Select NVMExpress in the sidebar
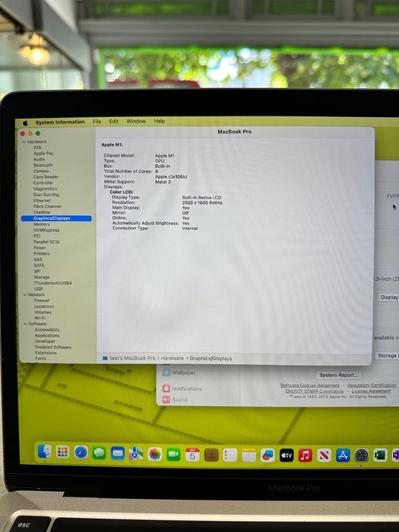 point(46,230)
